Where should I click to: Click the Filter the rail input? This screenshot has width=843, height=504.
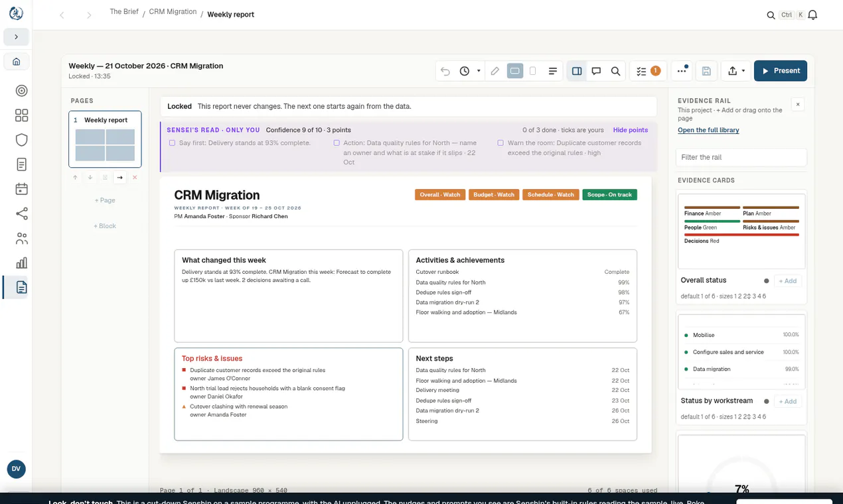(741, 157)
